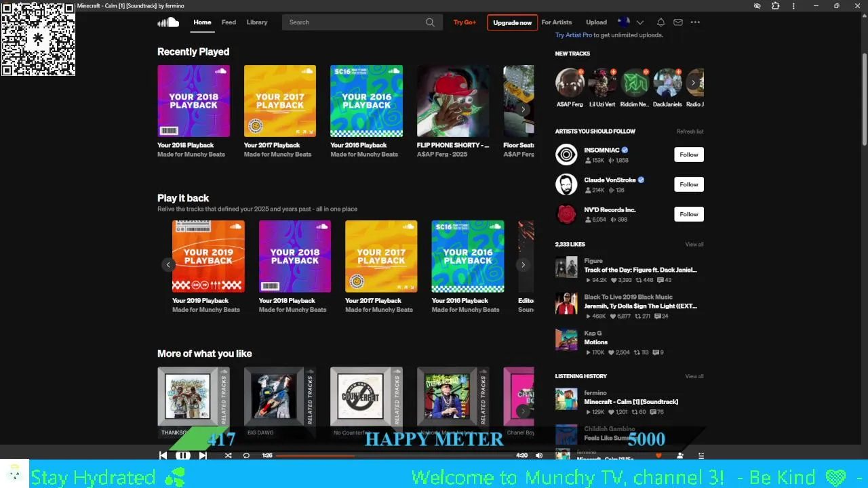The width and height of the screenshot is (868, 488).
Task: Open Minecraft - Calm [1] in listening history
Action: [631, 402]
